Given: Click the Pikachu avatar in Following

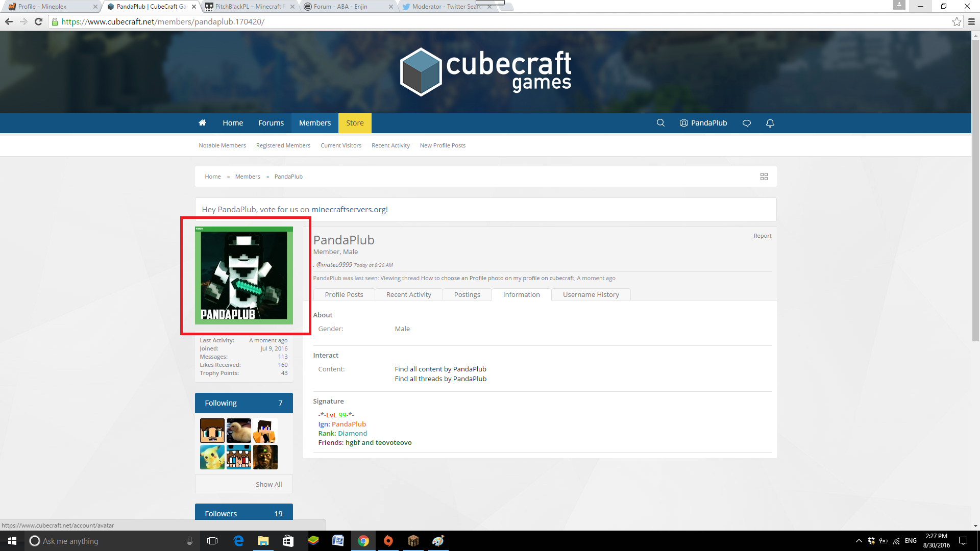Looking at the screenshot, I should [x=212, y=457].
